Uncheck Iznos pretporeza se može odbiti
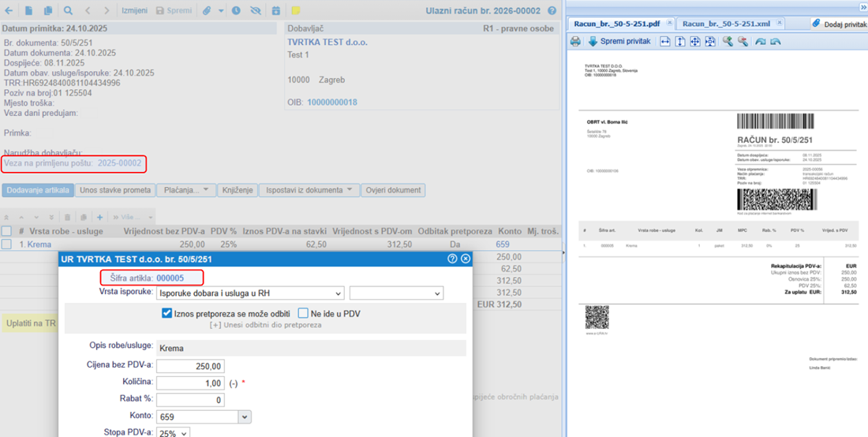868x437 pixels. point(167,314)
